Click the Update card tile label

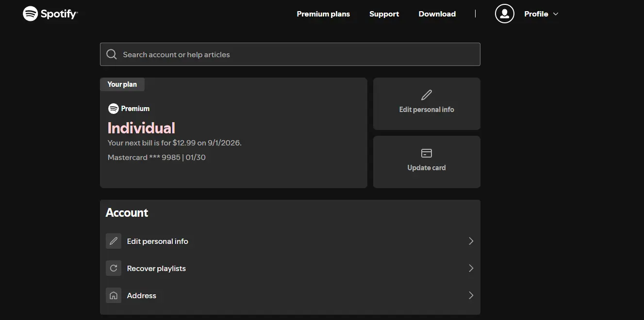point(427,168)
